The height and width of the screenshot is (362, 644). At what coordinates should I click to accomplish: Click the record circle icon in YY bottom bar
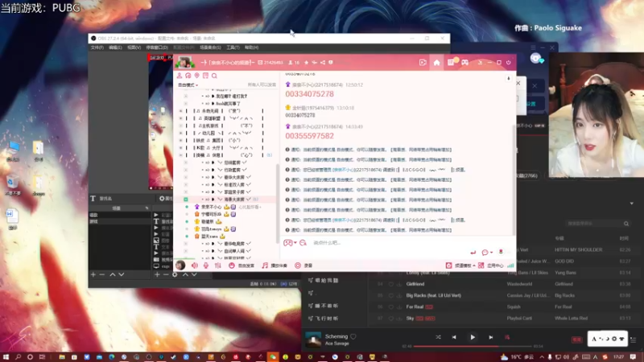click(298, 265)
